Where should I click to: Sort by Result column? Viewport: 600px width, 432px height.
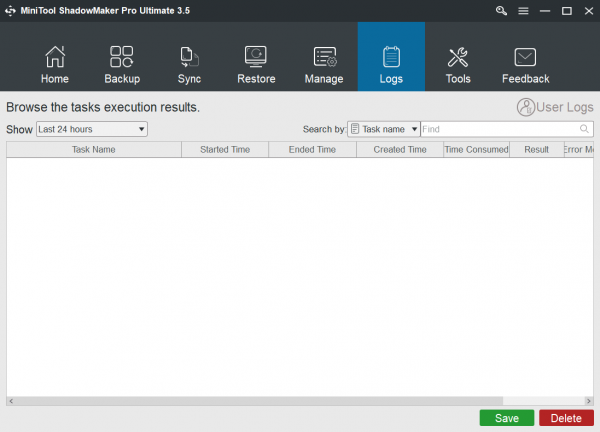point(536,150)
